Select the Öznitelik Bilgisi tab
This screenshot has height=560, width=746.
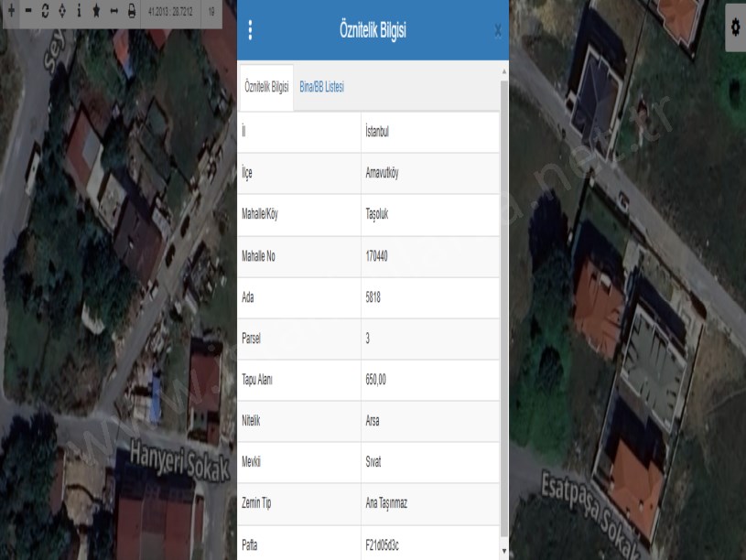point(266,87)
